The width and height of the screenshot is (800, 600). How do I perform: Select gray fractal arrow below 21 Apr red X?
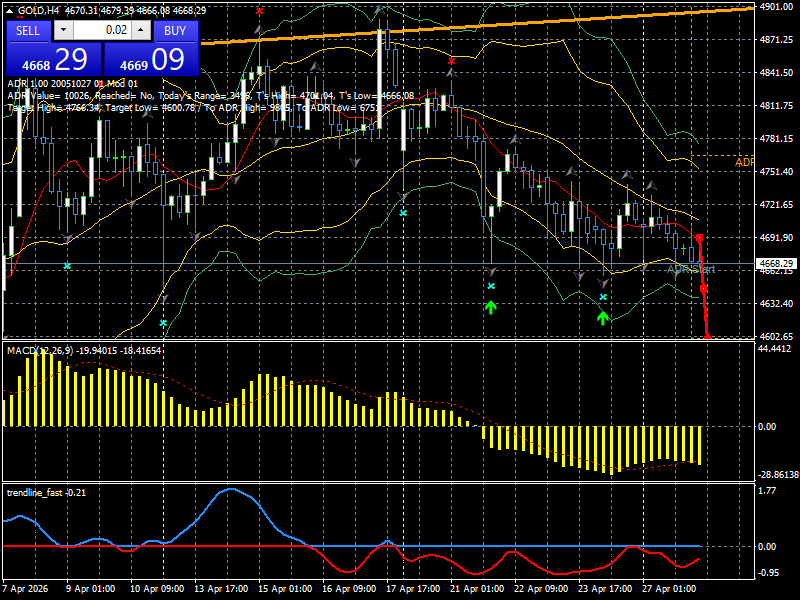tap(452, 73)
